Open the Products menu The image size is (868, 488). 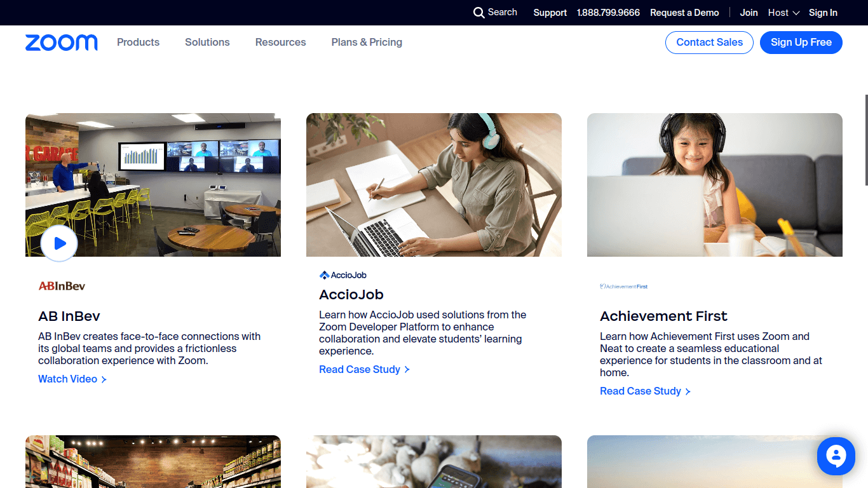coord(138,43)
